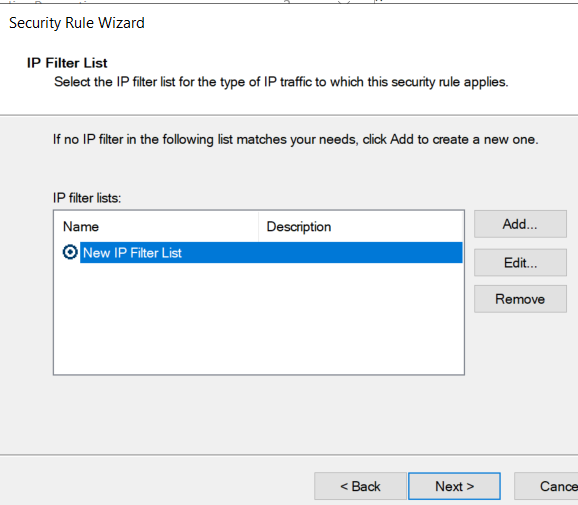Click the divider between Name and Description columns
Viewport: 578px width, 505px height.
[258, 226]
